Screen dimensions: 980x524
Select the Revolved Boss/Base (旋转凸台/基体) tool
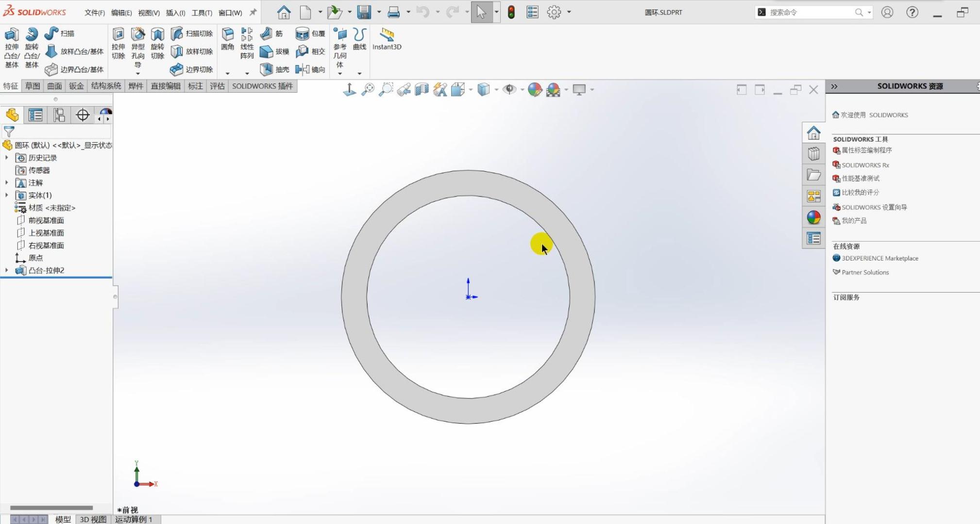[x=32, y=35]
